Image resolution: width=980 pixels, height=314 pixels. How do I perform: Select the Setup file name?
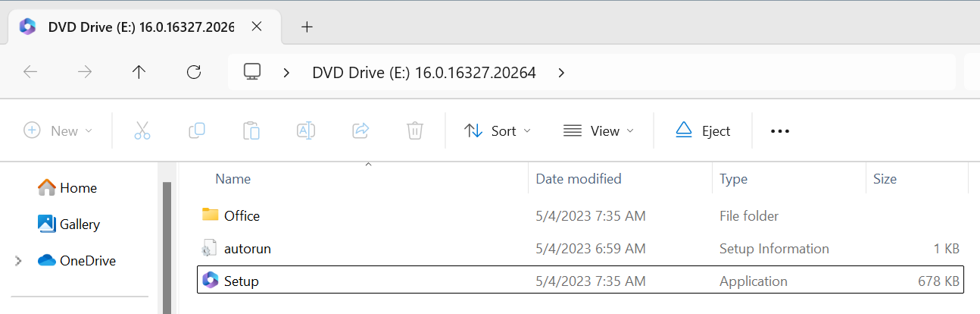click(x=242, y=281)
